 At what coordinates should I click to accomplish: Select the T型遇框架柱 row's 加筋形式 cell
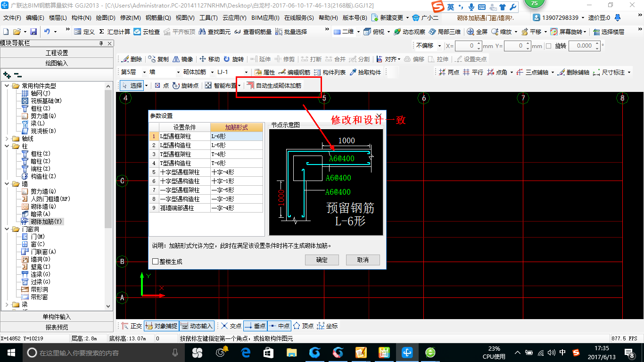coord(237,154)
